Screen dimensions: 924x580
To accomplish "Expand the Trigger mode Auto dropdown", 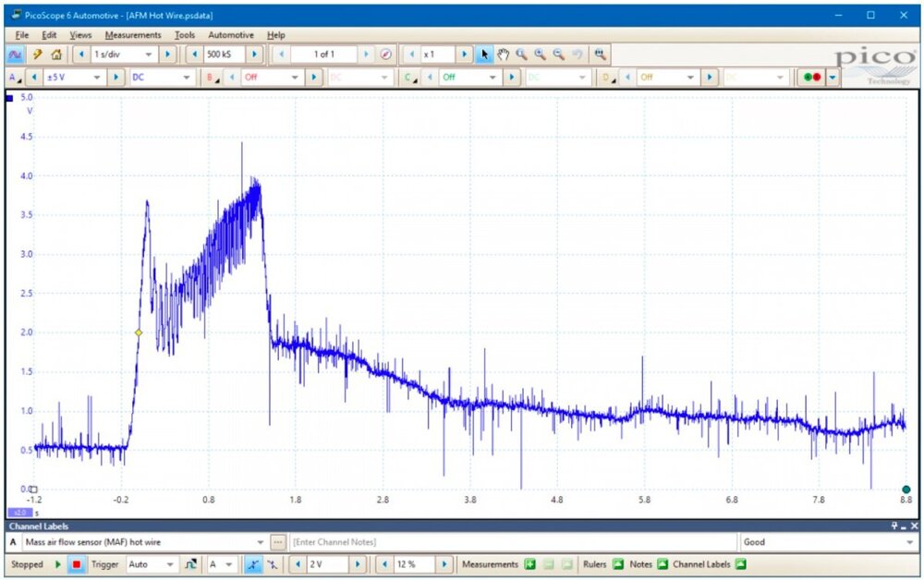I will (169, 564).
